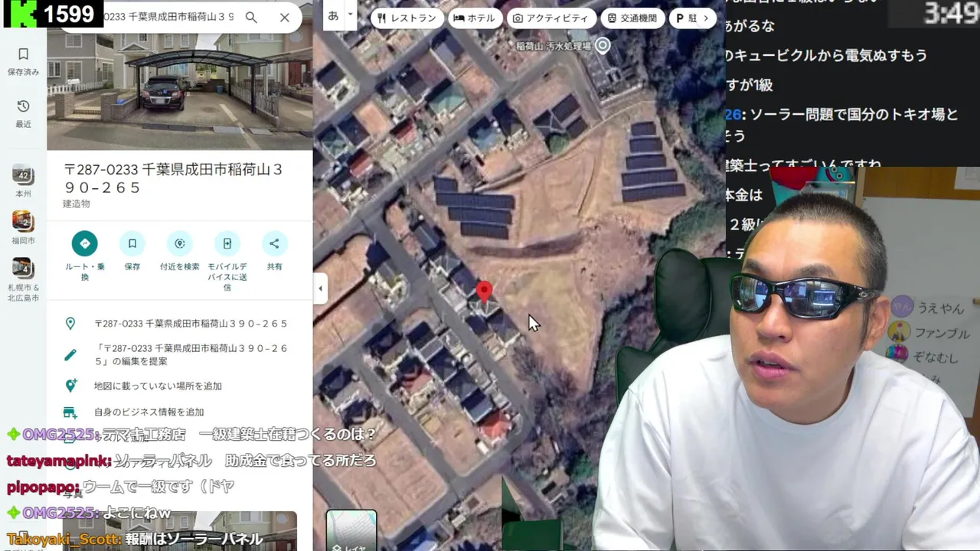The height and width of the screenshot is (551, 980).
Task: Clear the search box with the X icon
Action: (x=284, y=17)
